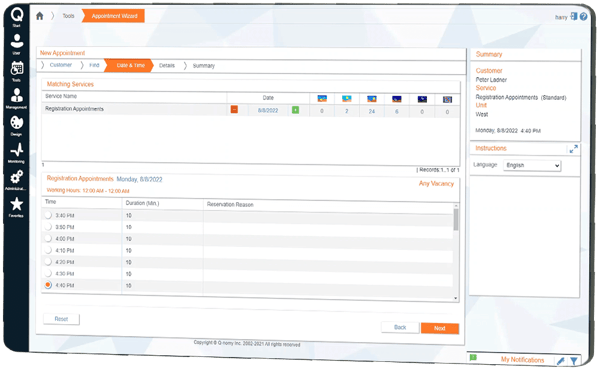Click the time list vertical scrollbar
Image resolution: width=600 pixels, height=372 pixels.
[x=456, y=252]
